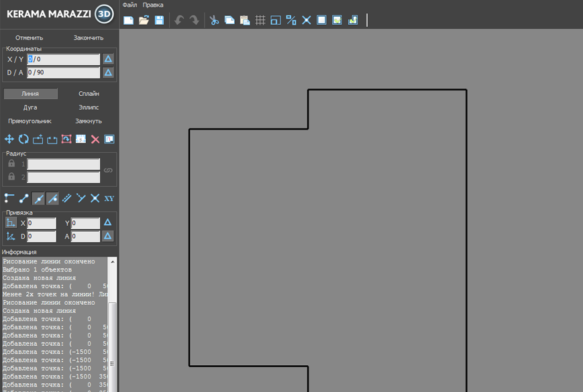Click the ruler dimension icon

pos(81,139)
